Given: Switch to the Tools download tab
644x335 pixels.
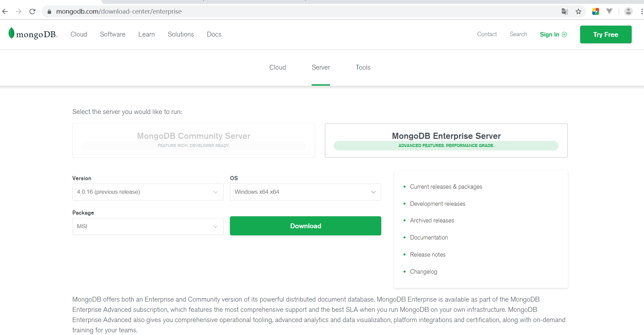Looking at the screenshot, I should [x=363, y=68].
